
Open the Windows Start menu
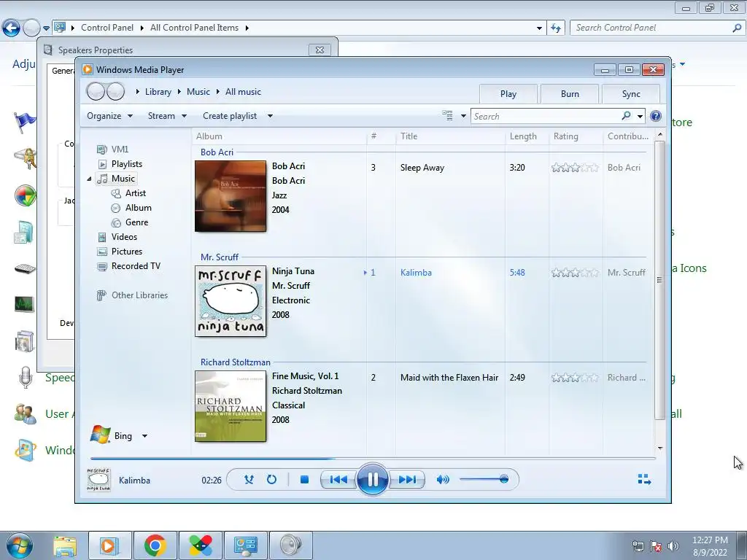click(20, 545)
